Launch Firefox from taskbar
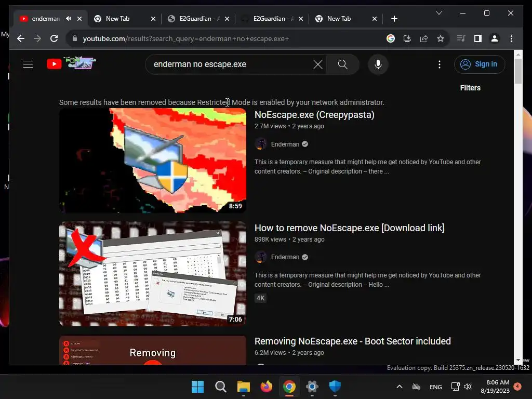This screenshot has width=532, height=399. pyautogui.click(x=267, y=387)
